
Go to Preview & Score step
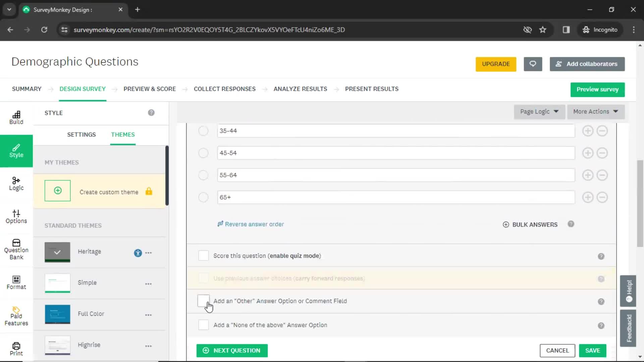[150, 89]
